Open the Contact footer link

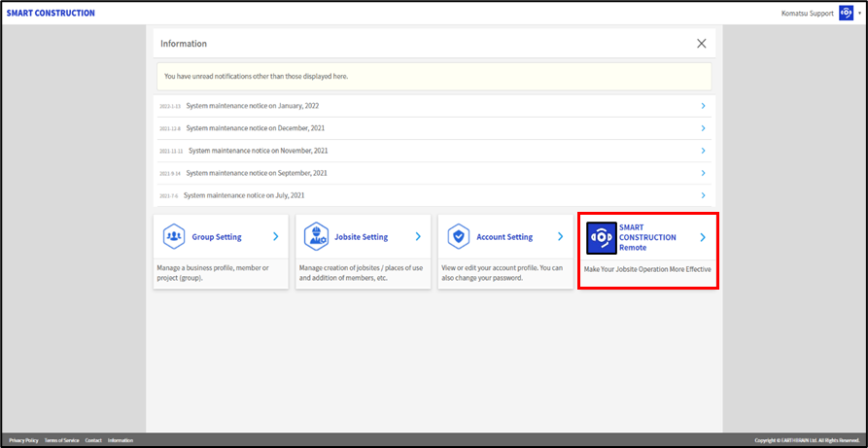coord(93,440)
